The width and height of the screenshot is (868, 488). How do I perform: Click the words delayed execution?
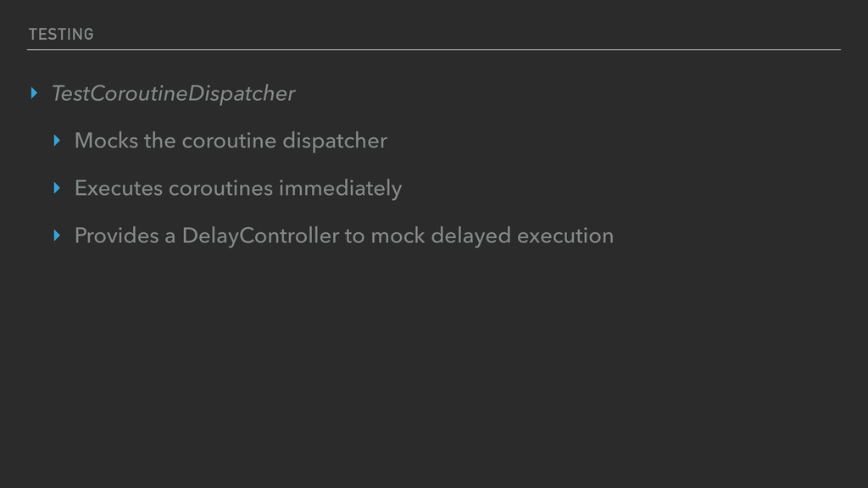pos(522,236)
